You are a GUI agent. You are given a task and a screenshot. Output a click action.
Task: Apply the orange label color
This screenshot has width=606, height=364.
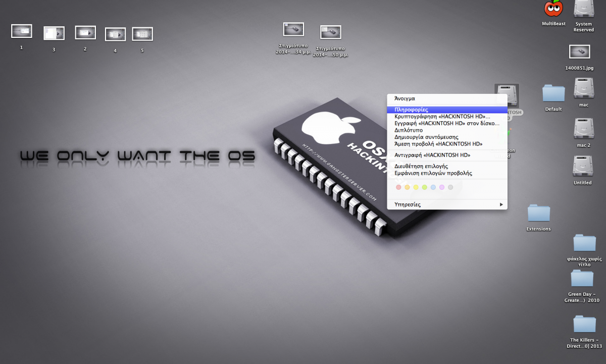[407, 187]
